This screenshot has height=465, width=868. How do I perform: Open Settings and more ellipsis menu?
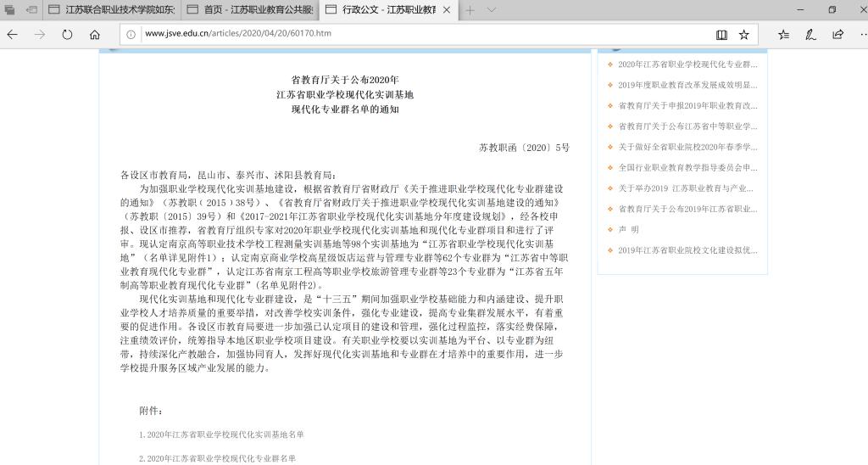(x=860, y=35)
